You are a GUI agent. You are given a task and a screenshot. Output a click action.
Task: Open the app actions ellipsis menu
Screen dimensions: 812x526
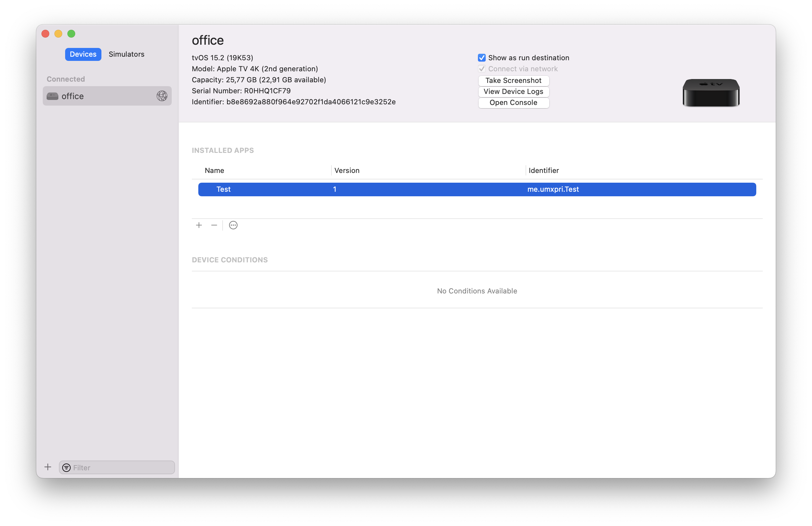[233, 225]
